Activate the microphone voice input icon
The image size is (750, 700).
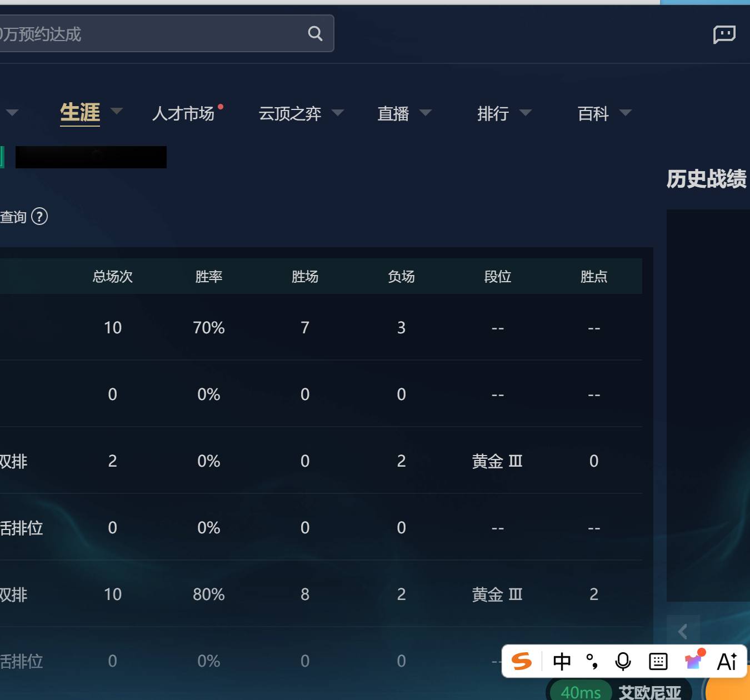pos(623,661)
